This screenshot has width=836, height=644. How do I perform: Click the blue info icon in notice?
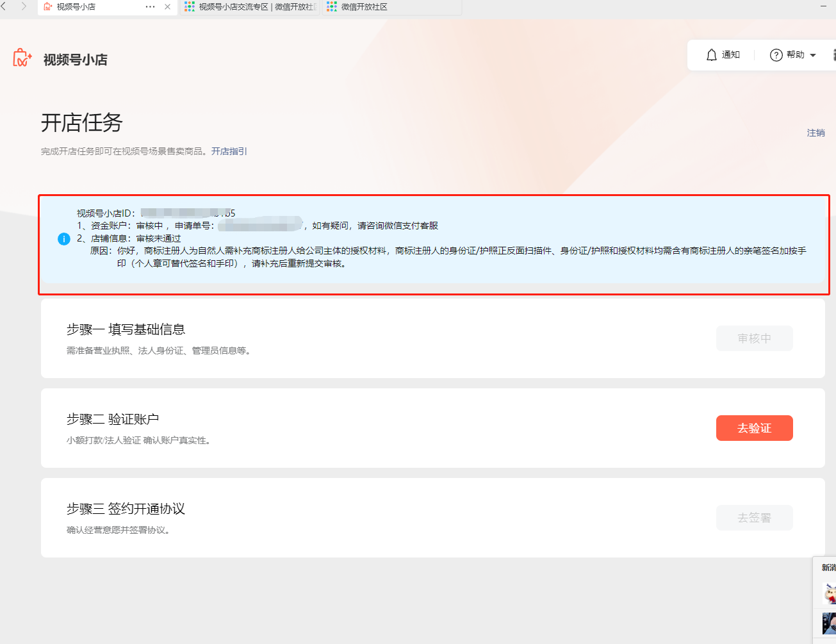64,239
